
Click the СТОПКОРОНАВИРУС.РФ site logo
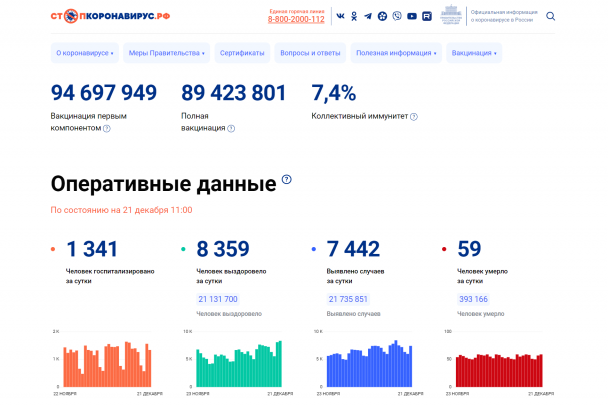tap(110, 17)
